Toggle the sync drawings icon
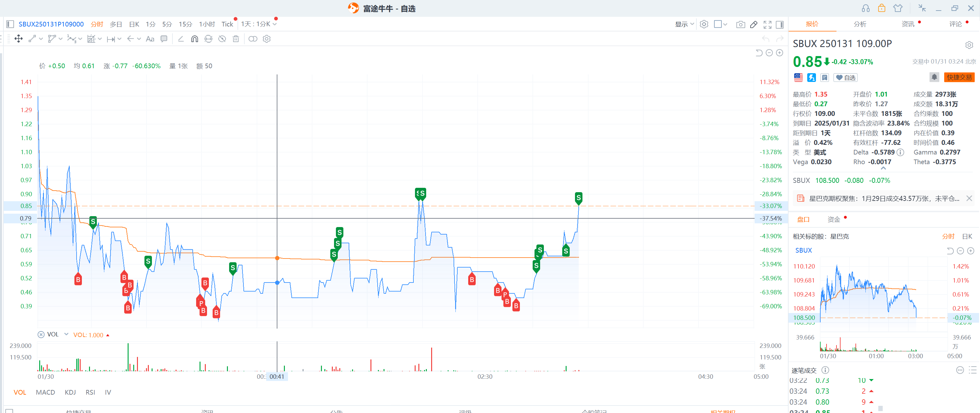The image size is (980, 413). pyautogui.click(x=209, y=39)
